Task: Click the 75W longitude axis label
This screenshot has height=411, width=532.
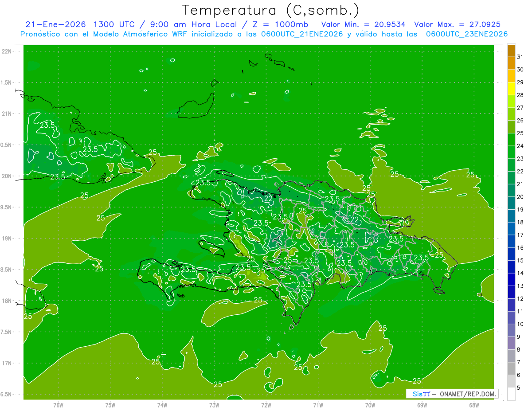Action: [110, 405]
